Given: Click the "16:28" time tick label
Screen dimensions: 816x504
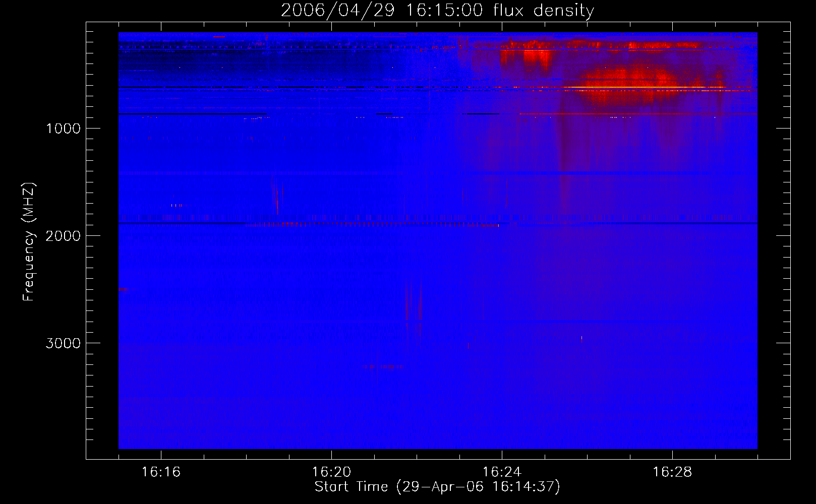Looking at the screenshot, I should 672,472.
